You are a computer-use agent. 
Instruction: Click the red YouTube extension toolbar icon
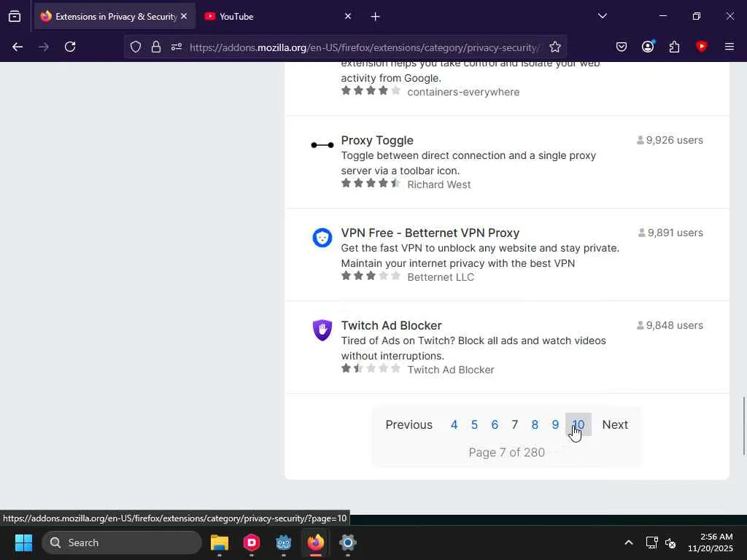(x=701, y=46)
